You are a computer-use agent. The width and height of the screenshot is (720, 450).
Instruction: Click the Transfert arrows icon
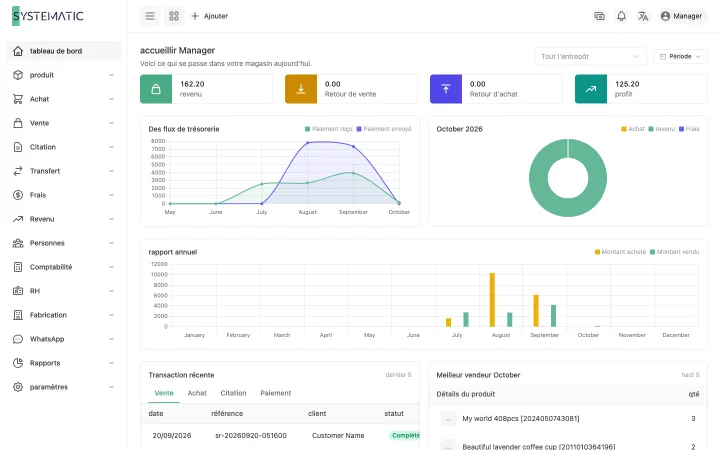[x=18, y=171]
